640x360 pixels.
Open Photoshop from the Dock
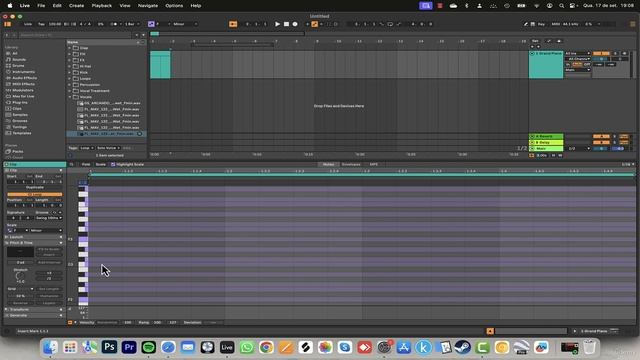(x=109, y=347)
